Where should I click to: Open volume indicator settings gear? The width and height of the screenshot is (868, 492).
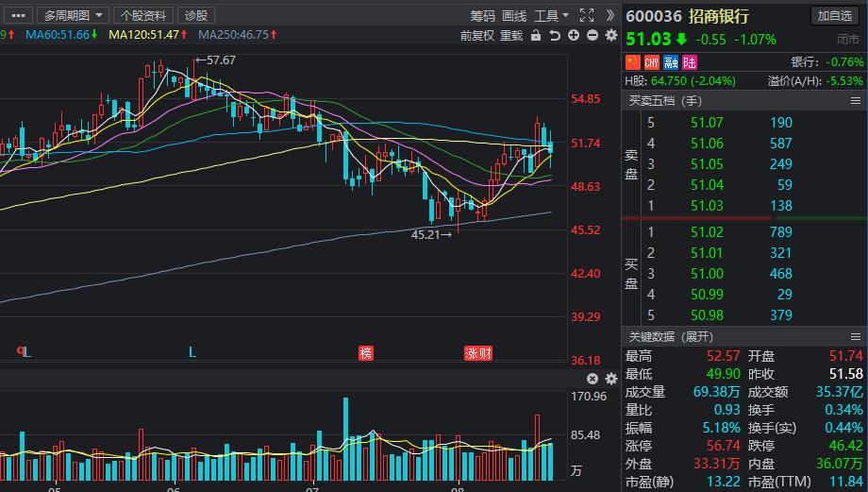(611, 379)
